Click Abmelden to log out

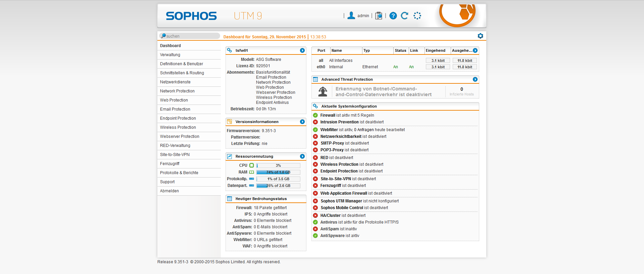[x=189, y=191]
